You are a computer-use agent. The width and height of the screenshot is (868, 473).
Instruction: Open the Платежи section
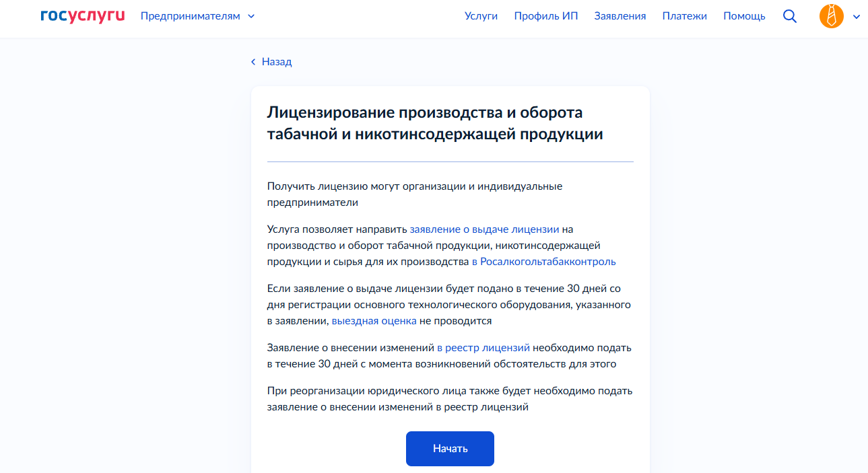point(684,15)
